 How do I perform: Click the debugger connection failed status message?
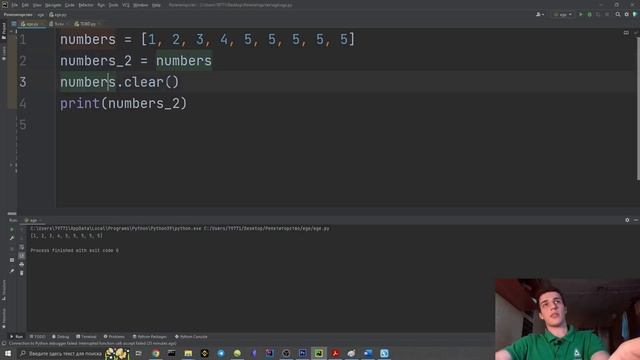92,344
